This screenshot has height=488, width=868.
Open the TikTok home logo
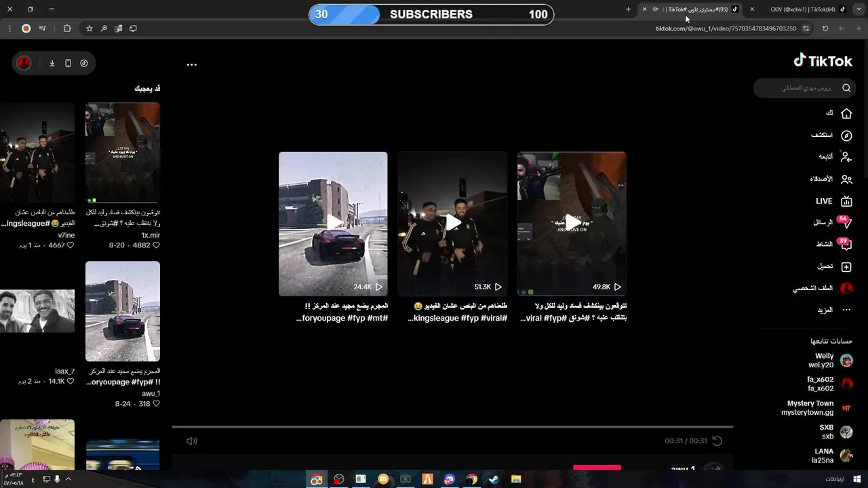[x=823, y=61]
